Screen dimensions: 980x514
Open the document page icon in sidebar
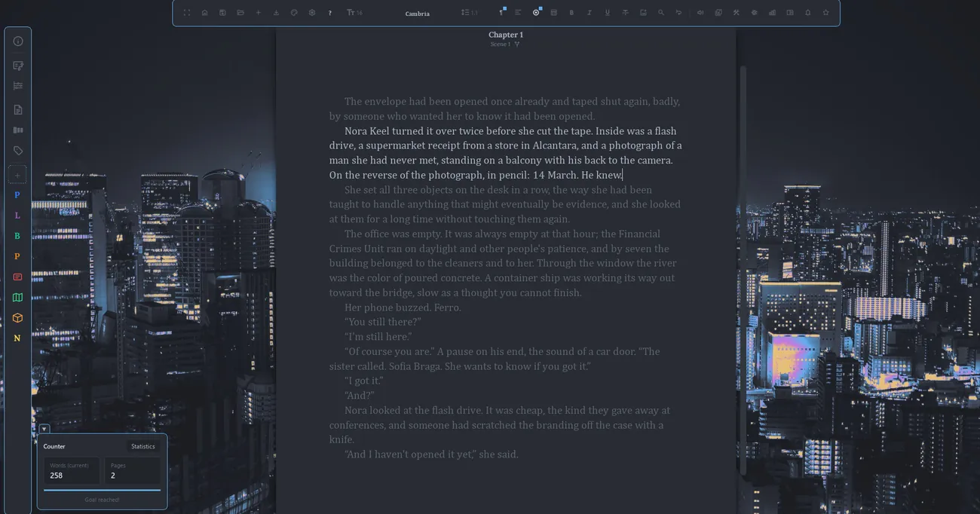[18, 110]
